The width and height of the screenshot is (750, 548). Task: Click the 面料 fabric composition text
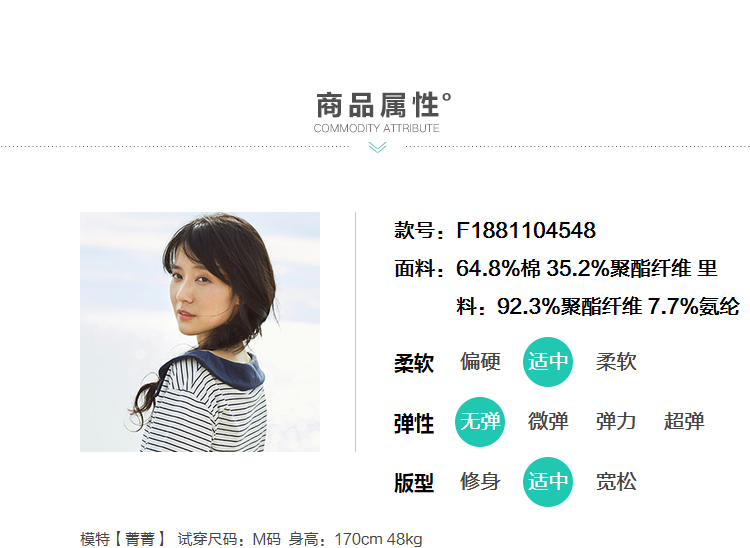[x=556, y=268]
